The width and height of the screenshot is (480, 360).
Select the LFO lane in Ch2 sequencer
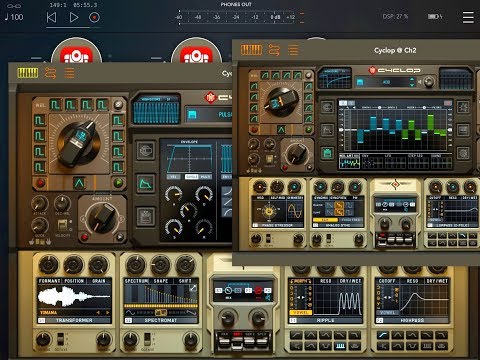(396, 162)
